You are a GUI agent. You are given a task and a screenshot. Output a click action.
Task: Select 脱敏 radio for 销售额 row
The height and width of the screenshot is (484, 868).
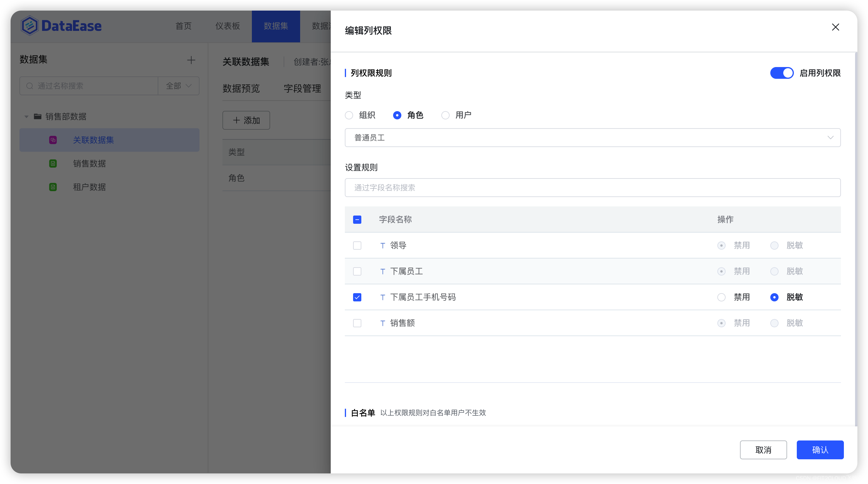tap(774, 323)
